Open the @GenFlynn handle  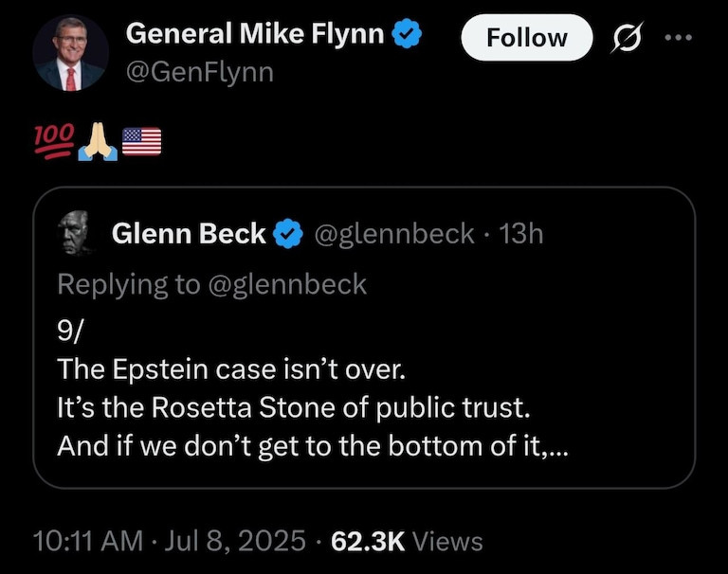tap(199, 70)
